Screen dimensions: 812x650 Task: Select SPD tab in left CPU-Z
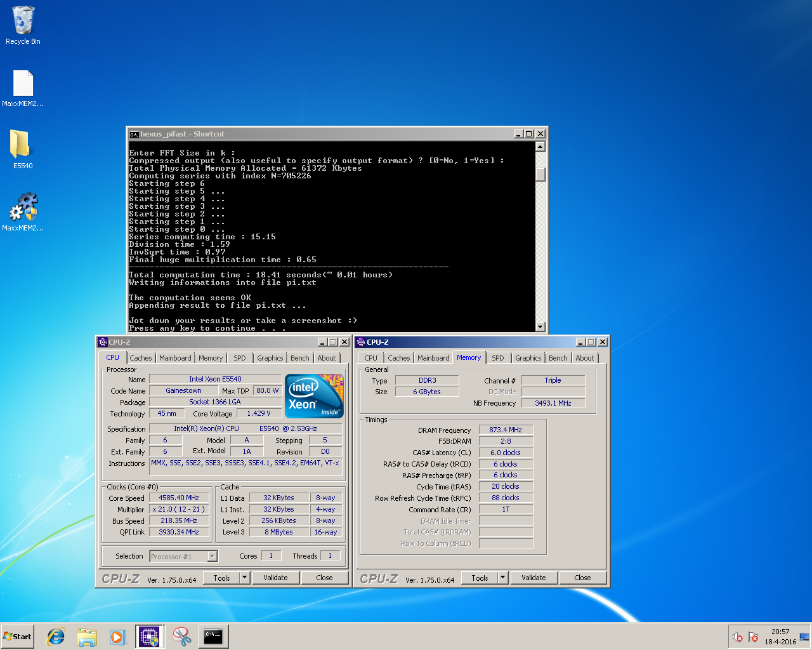click(239, 358)
